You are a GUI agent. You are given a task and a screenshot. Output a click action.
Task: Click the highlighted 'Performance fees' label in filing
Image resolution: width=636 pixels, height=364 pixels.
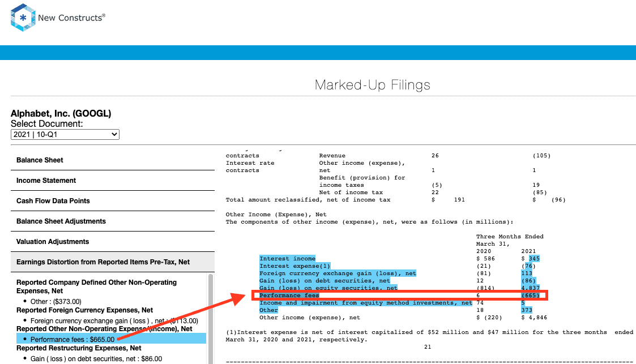click(289, 296)
